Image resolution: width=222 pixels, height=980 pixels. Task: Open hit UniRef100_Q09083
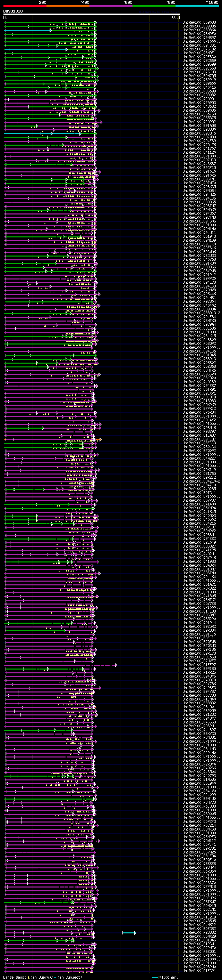(x=199, y=23)
